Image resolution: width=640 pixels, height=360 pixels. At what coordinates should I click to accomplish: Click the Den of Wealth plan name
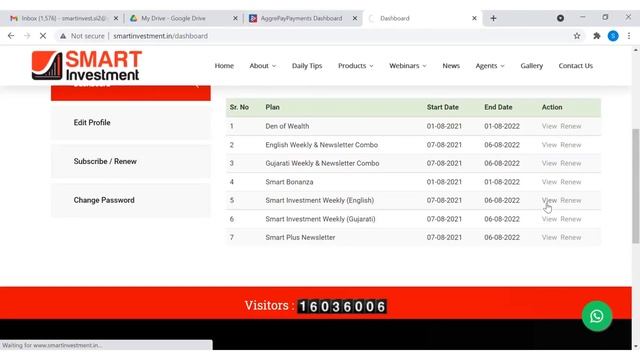point(287,126)
